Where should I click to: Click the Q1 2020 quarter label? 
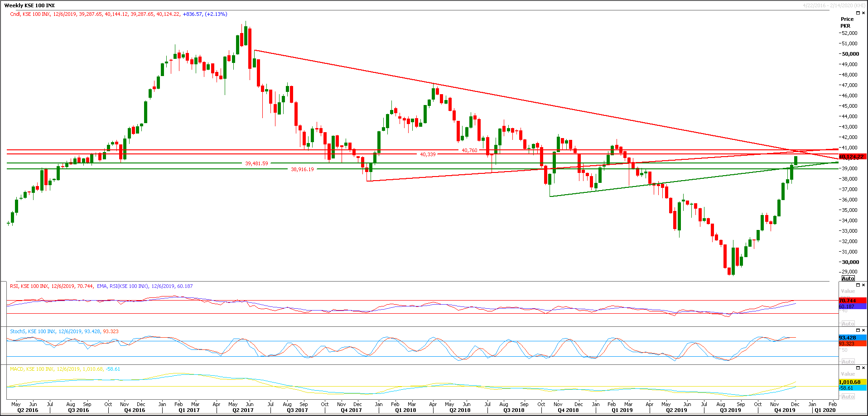(825, 410)
